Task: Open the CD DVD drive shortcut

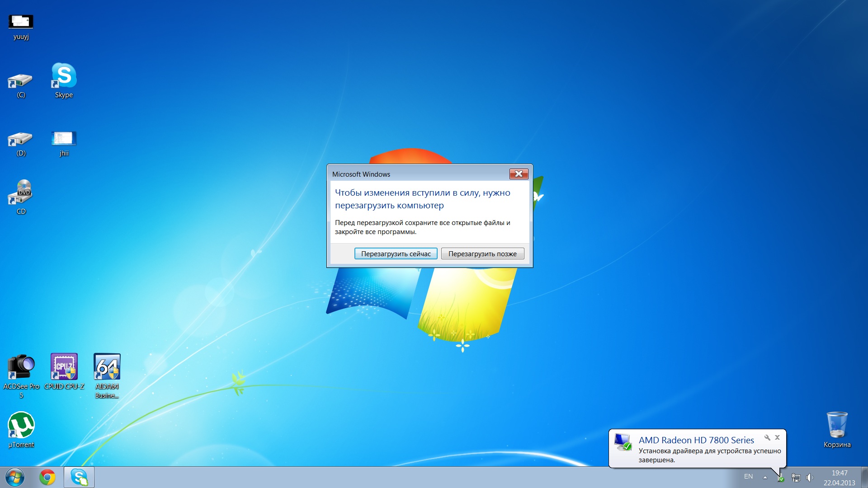Action: click(21, 193)
